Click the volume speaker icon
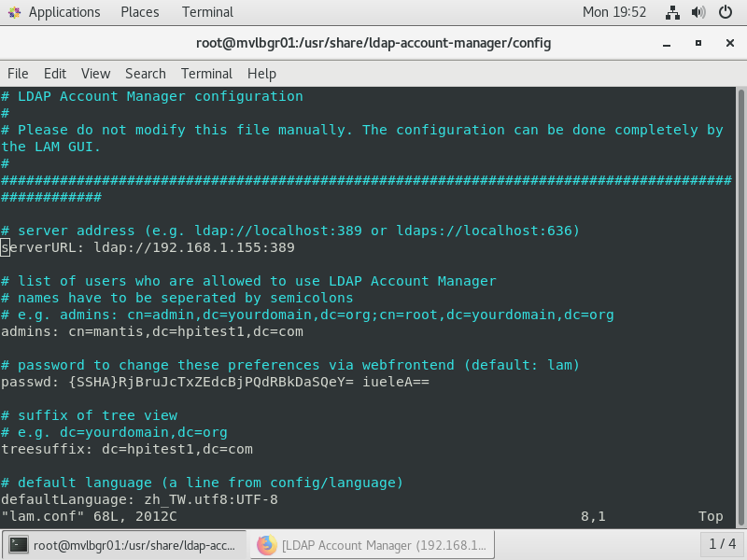 tap(698, 12)
